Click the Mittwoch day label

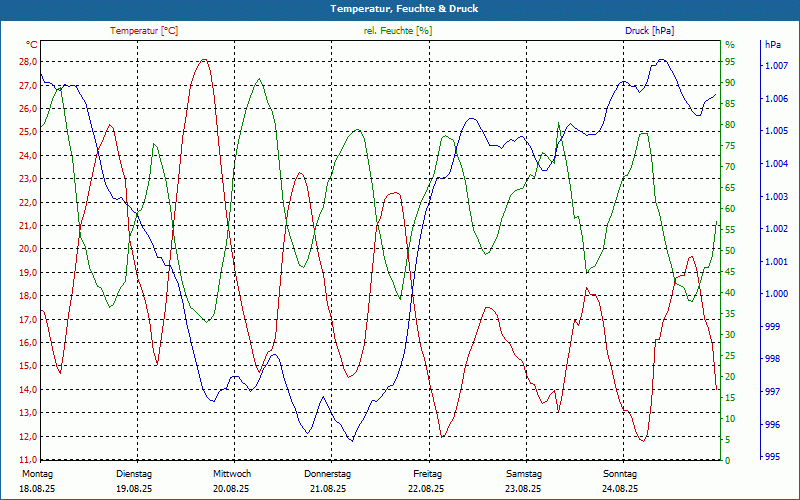232,474
